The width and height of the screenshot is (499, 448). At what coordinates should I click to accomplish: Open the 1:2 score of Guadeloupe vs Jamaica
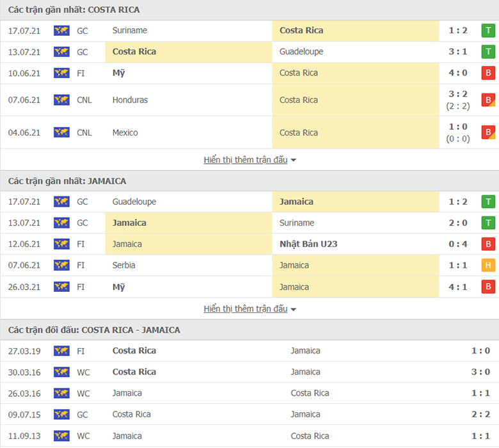(x=458, y=202)
